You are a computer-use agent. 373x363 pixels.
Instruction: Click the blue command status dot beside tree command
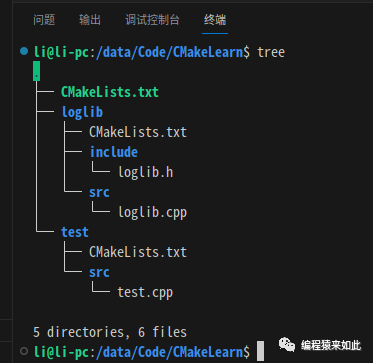click(24, 51)
